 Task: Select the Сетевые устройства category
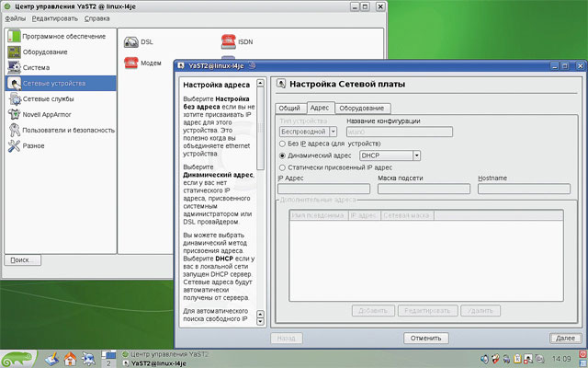point(60,83)
